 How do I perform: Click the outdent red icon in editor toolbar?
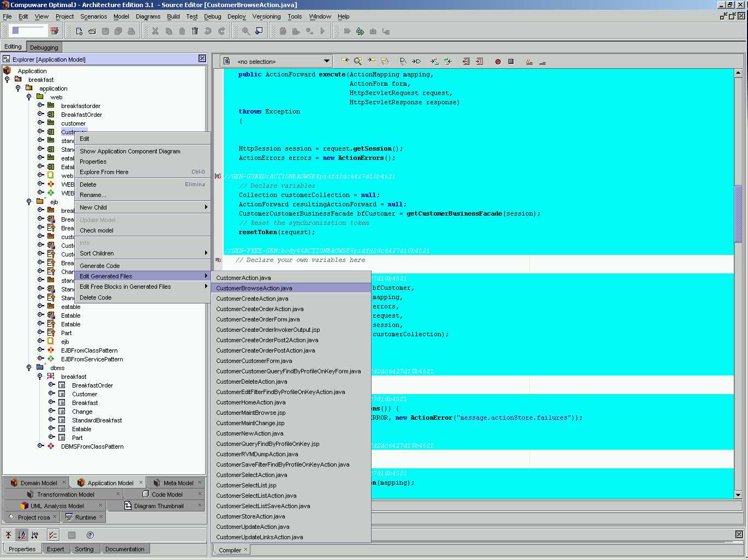tap(466, 62)
